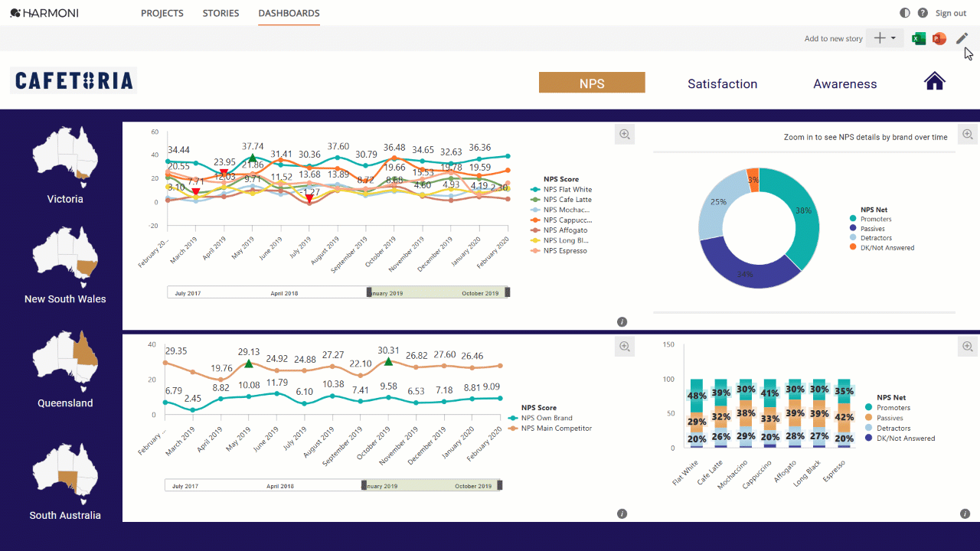Zoom into the NPS brand line chart
This screenshot has width=980, height=551.
[625, 134]
